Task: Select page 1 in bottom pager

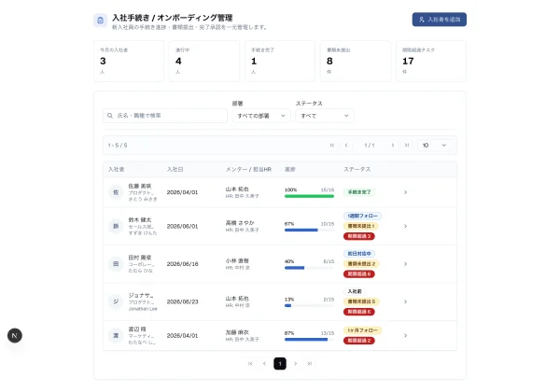Action: (x=280, y=363)
